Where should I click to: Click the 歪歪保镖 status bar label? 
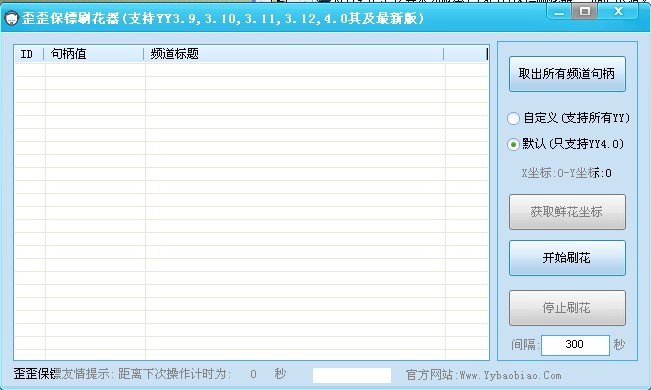click(x=37, y=374)
